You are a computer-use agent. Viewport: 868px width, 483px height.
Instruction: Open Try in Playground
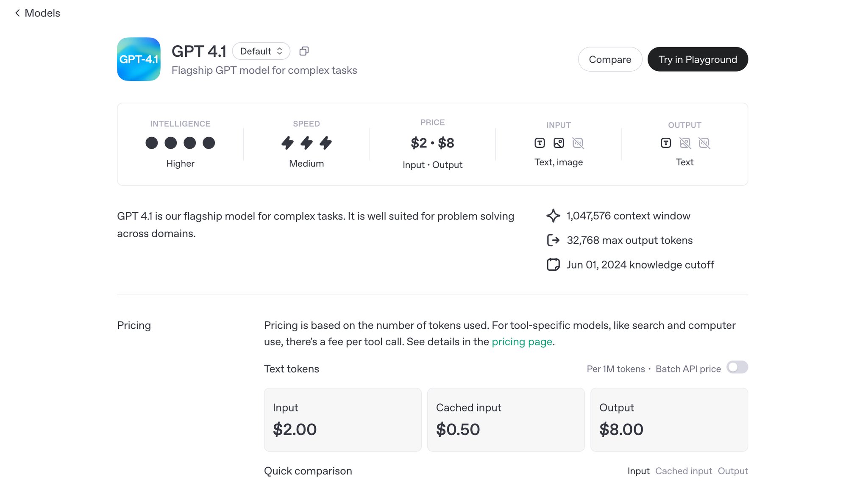tap(698, 59)
